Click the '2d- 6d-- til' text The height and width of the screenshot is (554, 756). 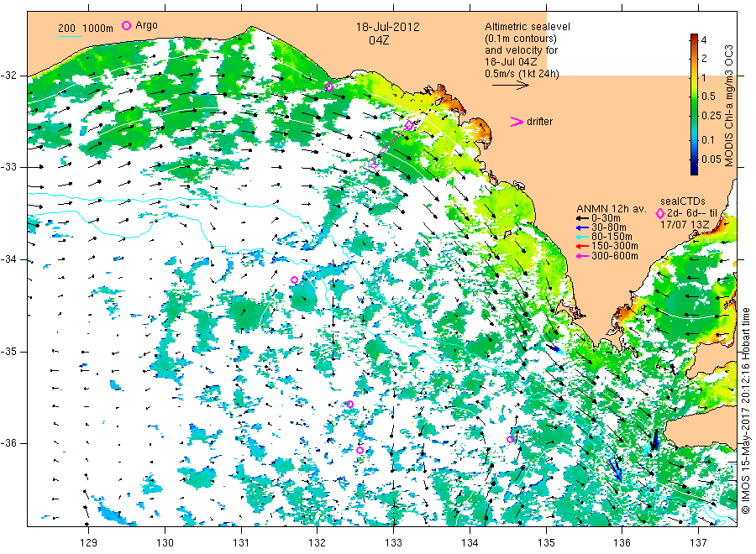tap(692, 213)
